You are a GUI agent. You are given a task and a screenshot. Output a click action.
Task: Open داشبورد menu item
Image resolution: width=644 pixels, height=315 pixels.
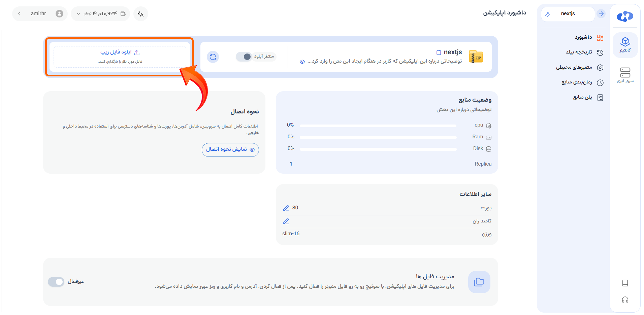tap(589, 37)
